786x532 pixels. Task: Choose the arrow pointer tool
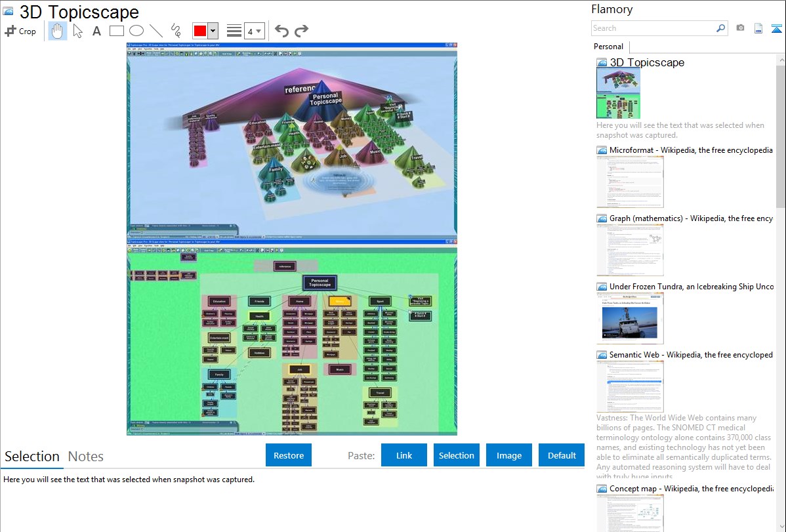coord(77,31)
